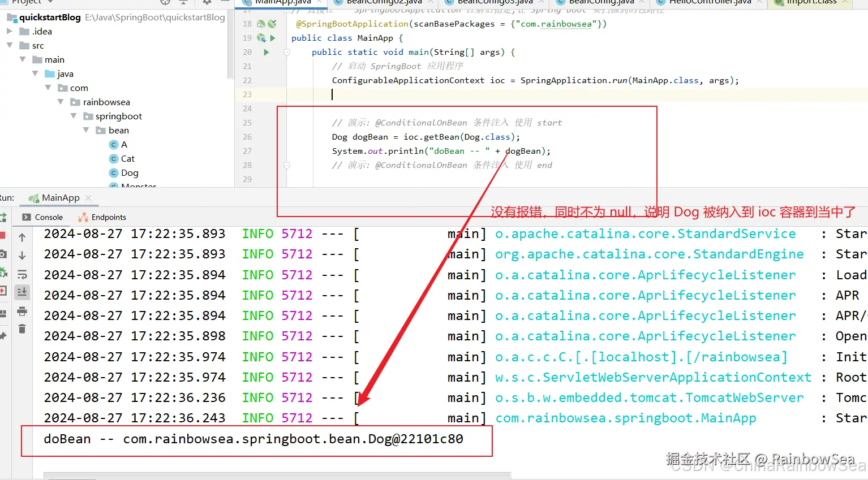Click the trash icon to clear console
Screen dimensions: 868x480
pyautogui.click(x=22, y=328)
